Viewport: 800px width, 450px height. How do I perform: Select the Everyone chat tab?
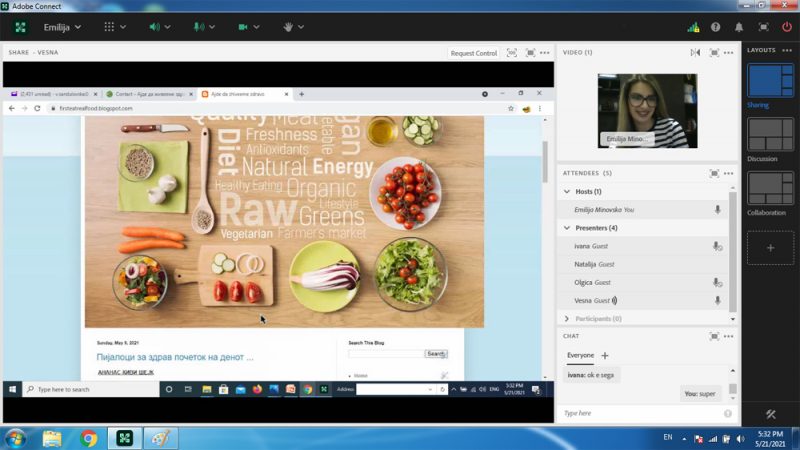coord(581,356)
